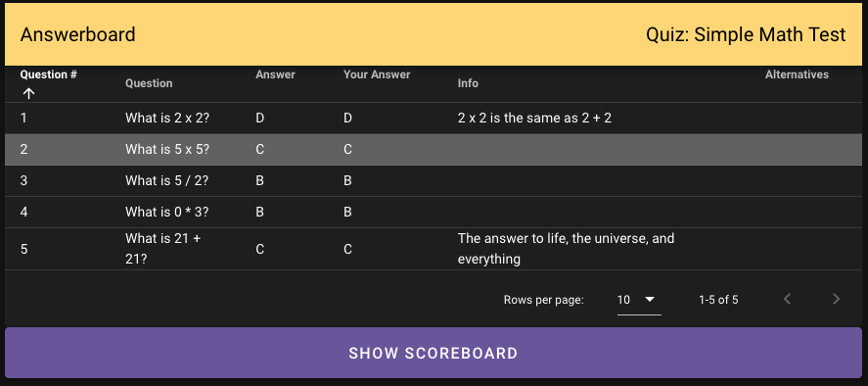Screen dimensions: 868x386
Task: Sort by the Question column header
Action: 149,83
